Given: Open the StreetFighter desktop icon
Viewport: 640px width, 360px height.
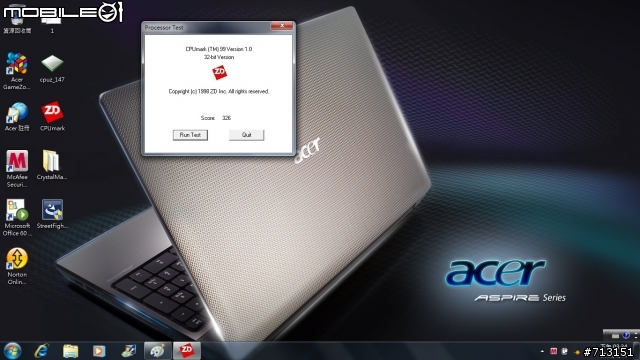Looking at the screenshot, I should (52, 214).
